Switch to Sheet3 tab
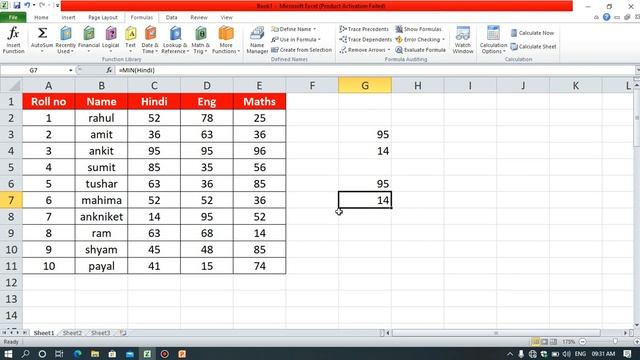This screenshot has height=360, width=640. [x=100, y=333]
